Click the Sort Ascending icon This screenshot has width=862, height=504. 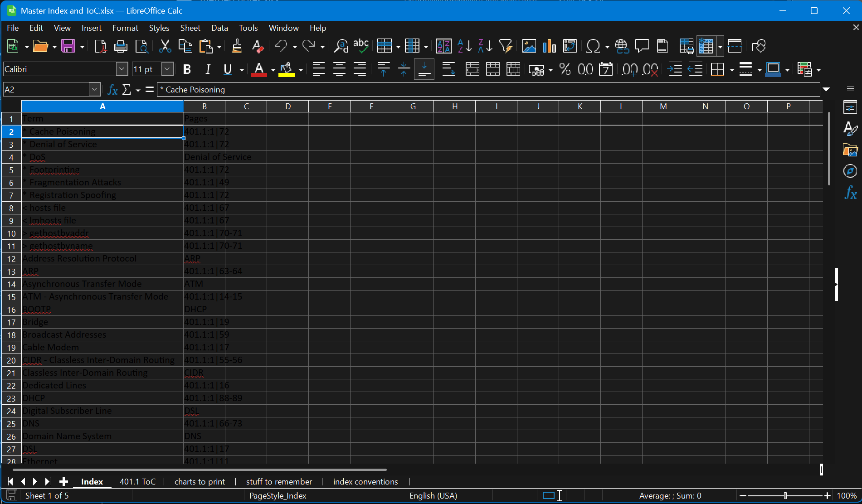[464, 46]
